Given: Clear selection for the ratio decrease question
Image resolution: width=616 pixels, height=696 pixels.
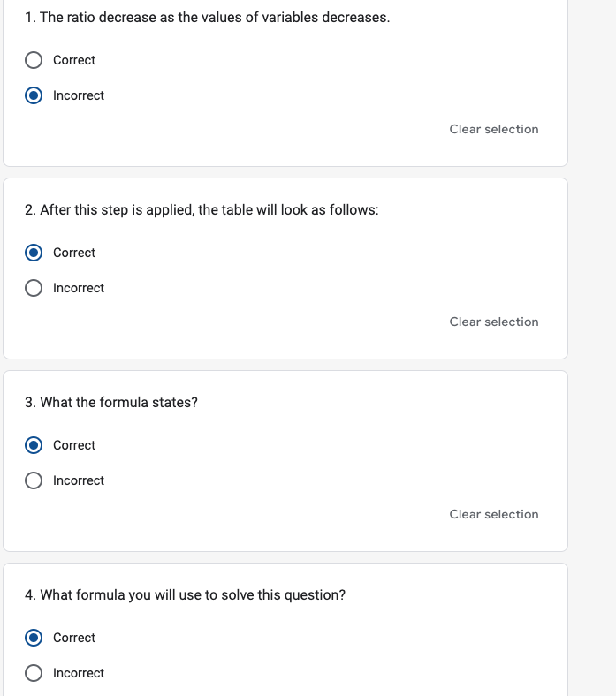Looking at the screenshot, I should (493, 129).
